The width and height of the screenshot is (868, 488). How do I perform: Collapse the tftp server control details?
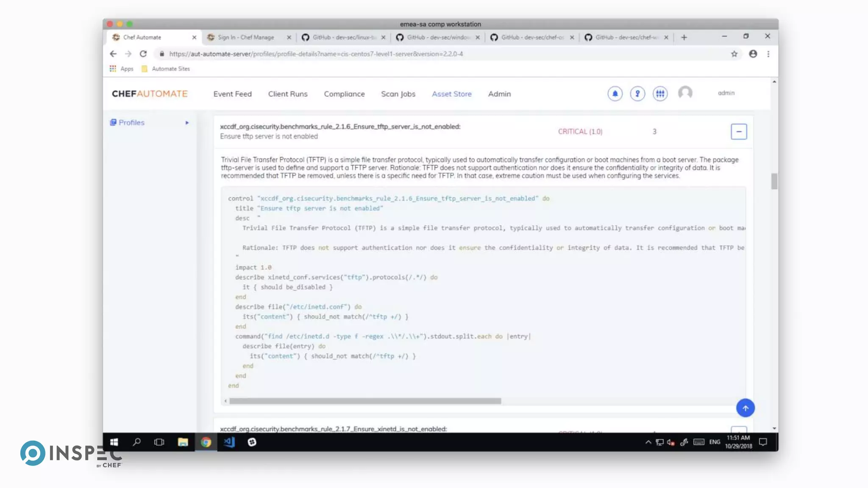tap(738, 132)
